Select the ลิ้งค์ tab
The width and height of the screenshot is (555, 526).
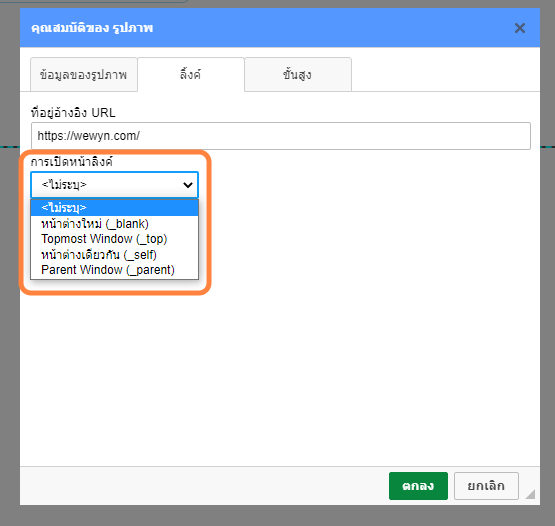pos(191,75)
